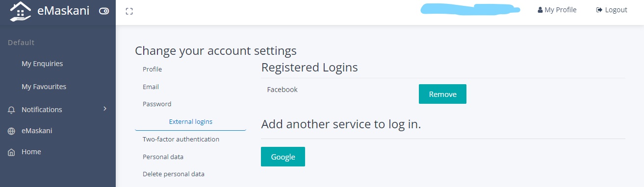The height and width of the screenshot is (187, 644).
Task: Expand the Notifications submenu chevron
Action: (104, 109)
